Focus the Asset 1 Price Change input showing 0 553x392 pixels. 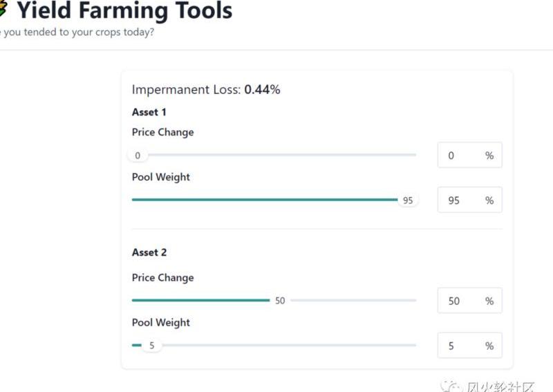pos(469,155)
